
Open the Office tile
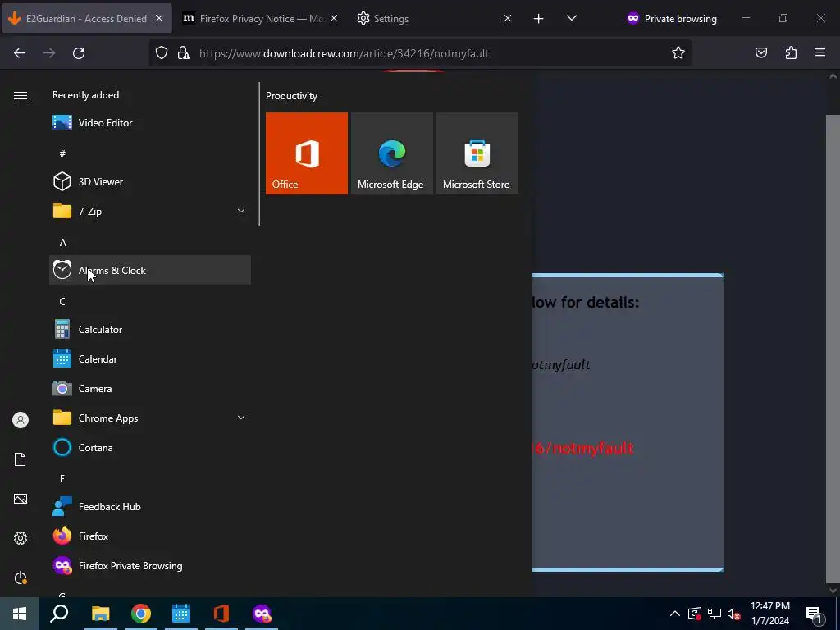[307, 153]
